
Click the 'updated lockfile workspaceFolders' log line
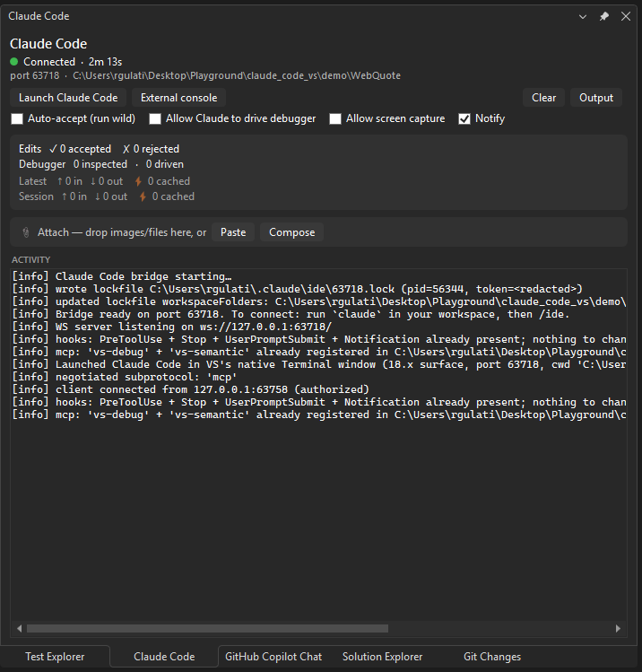319,301
